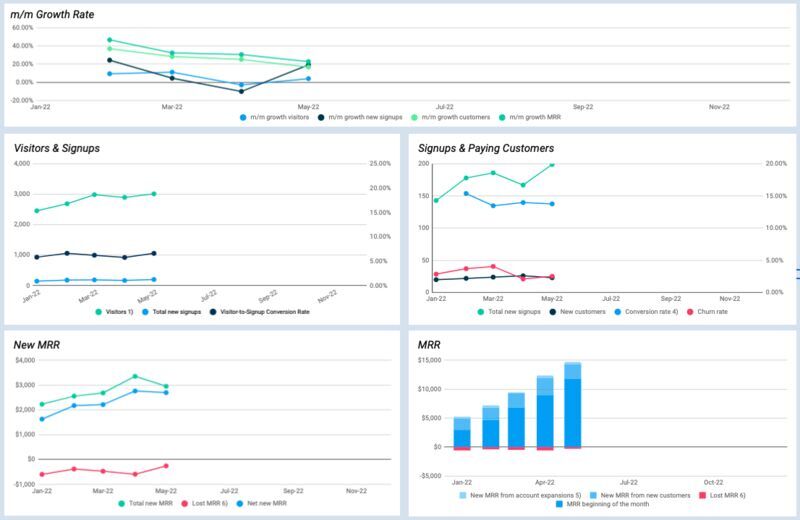Select the 'm/m growth customers' legend label
800x520 pixels.
tap(456, 117)
